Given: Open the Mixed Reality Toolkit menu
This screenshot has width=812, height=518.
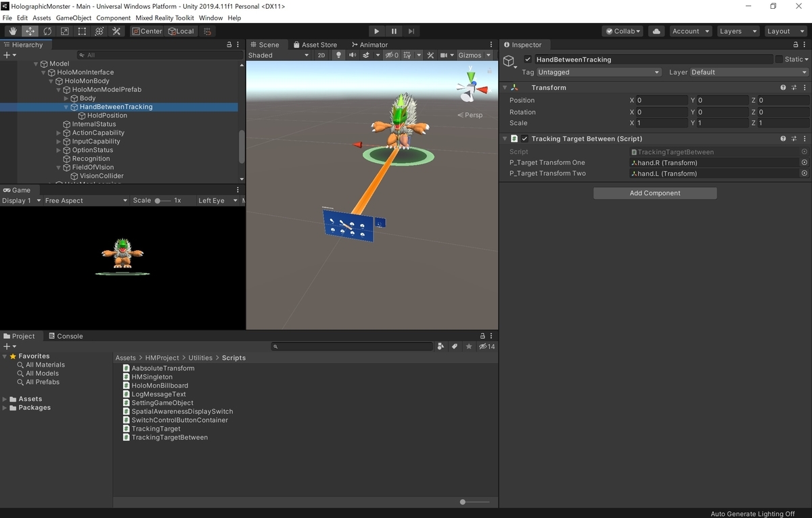Looking at the screenshot, I should tap(165, 18).
